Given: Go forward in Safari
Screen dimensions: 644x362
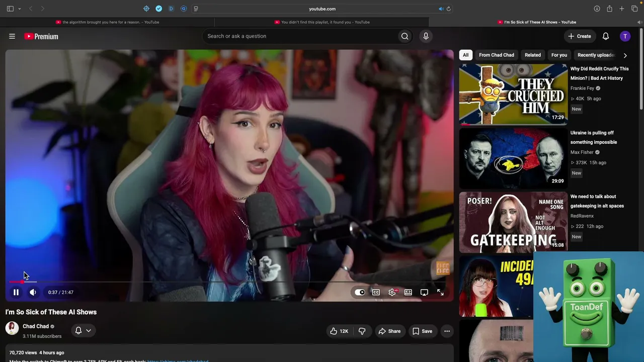Looking at the screenshot, I should (43, 9).
